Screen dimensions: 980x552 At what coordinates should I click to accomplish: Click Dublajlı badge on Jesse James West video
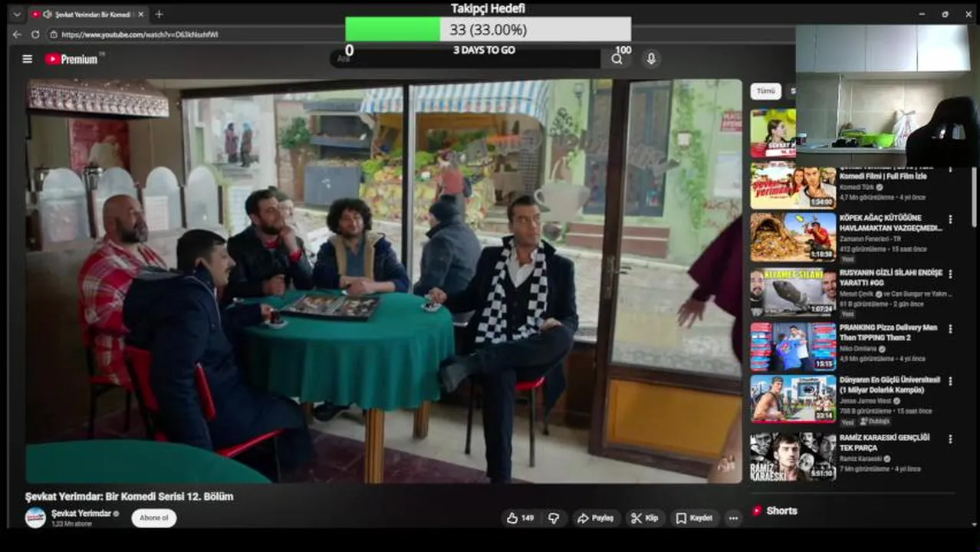(875, 422)
